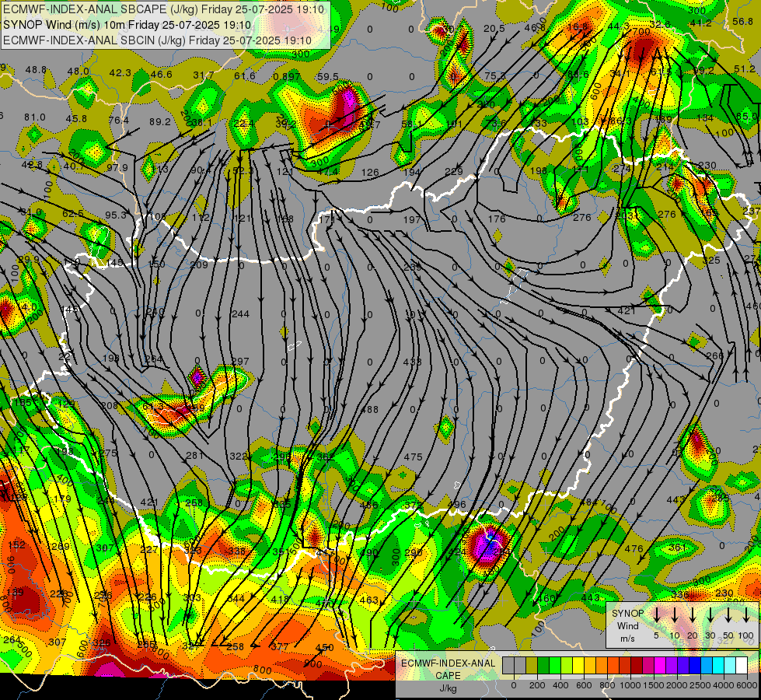Click the '1500' tick label on CAPE scale

[653, 685]
